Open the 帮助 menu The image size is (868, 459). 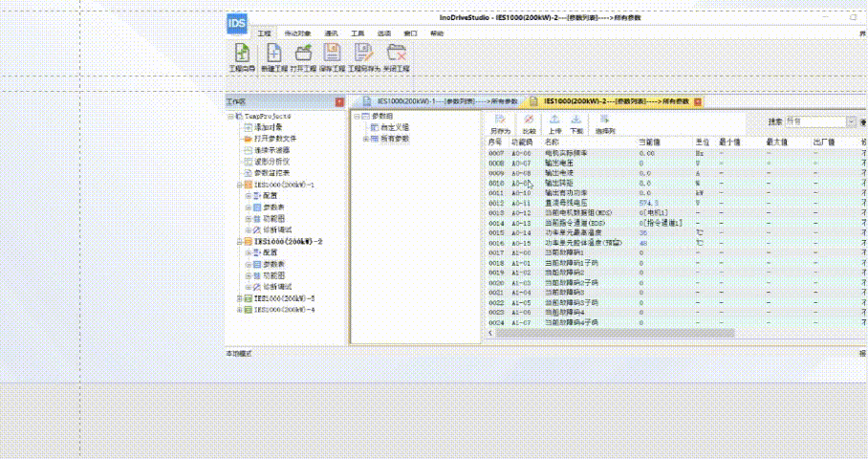point(437,33)
